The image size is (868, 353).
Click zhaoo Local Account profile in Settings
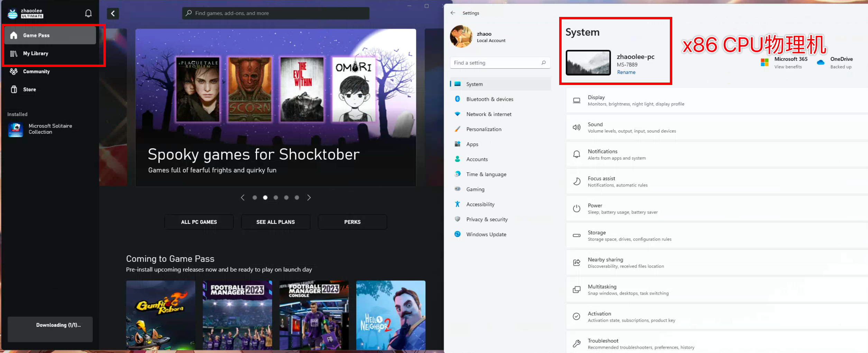click(x=478, y=36)
